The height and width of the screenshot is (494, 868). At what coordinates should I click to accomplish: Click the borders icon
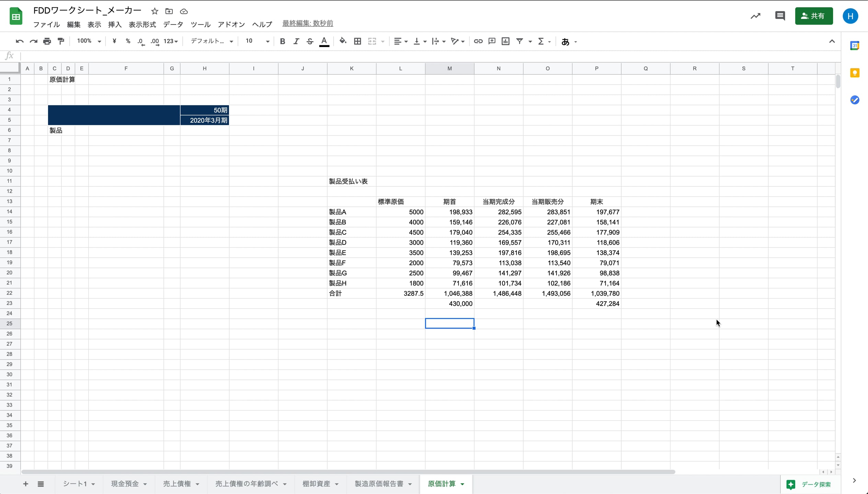(357, 41)
